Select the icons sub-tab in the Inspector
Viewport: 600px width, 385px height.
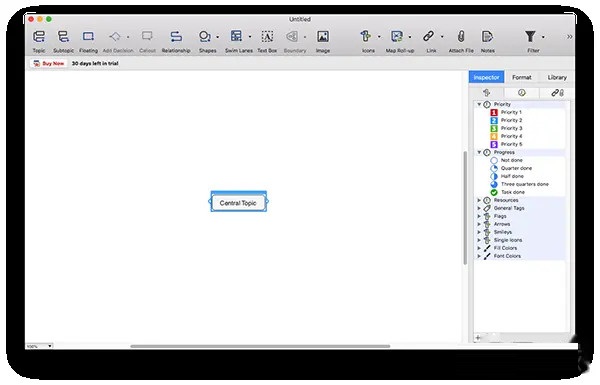click(487, 93)
